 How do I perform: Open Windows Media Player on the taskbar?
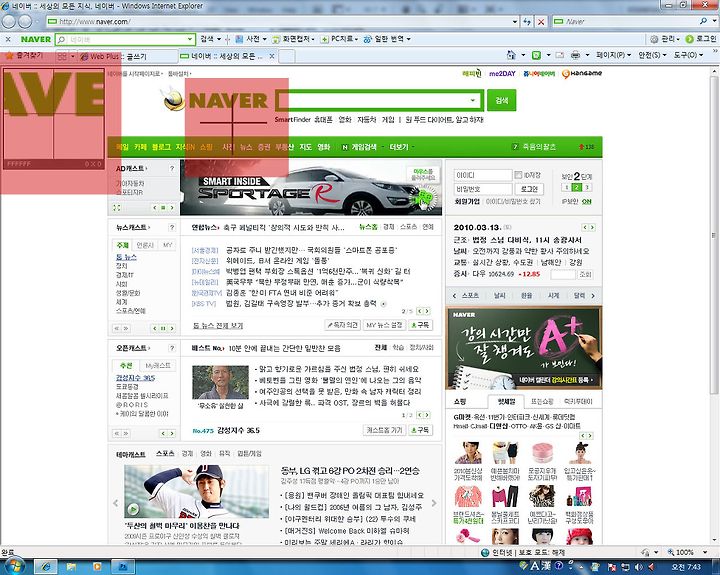click(97, 567)
